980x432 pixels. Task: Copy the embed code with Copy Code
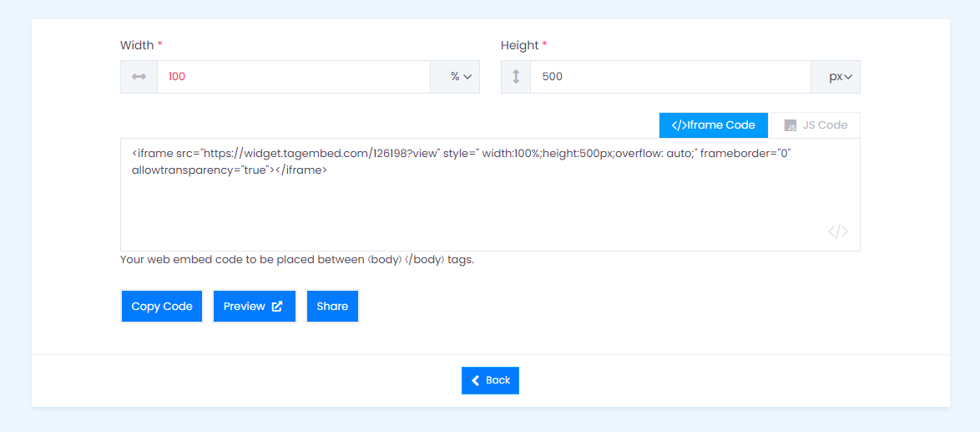[x=162, y=307]
